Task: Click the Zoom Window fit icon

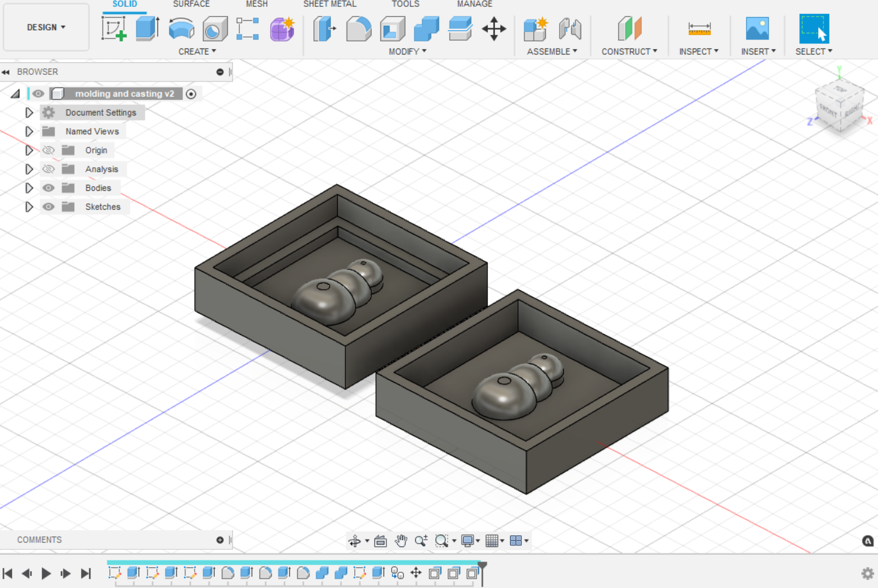Action: tap(442, 541)
